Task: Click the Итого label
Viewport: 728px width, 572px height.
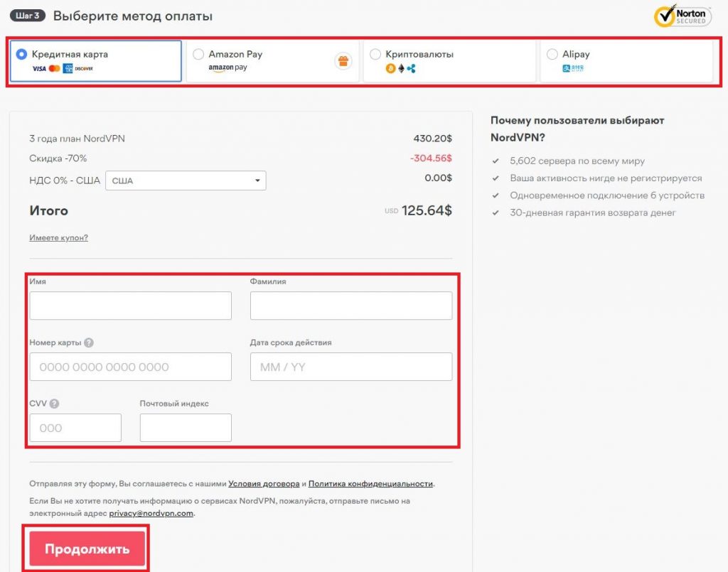Action: (49, 210)
